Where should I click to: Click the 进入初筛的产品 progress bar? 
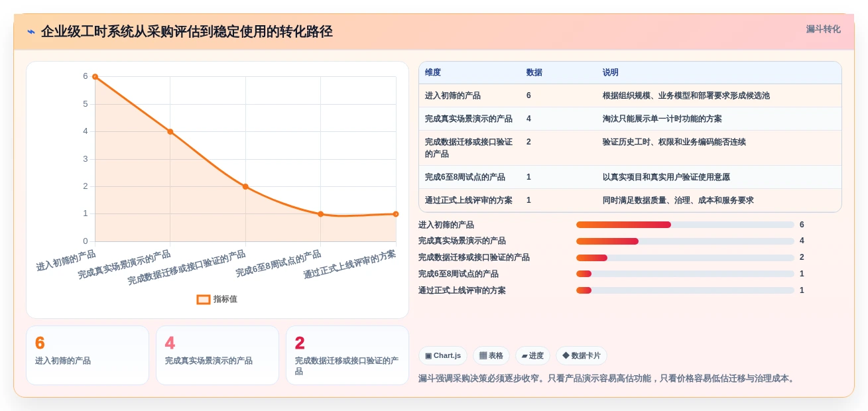click(x=685, y=225)
